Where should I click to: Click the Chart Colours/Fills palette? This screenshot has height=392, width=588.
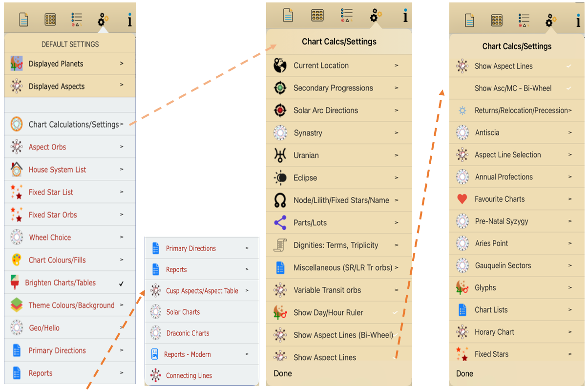[17, 260]
